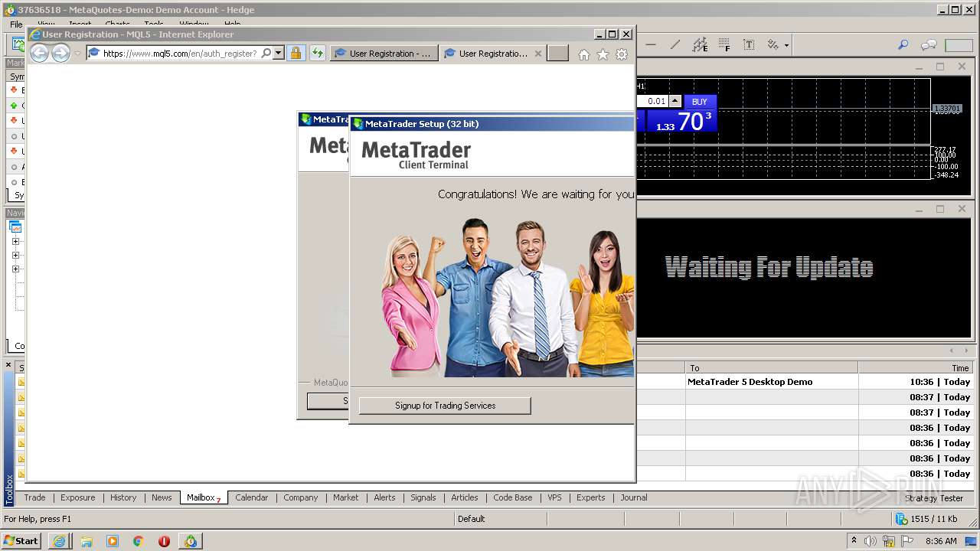Open Opera icon on the taskbar
Screen dimensions: 980x551
164,541
